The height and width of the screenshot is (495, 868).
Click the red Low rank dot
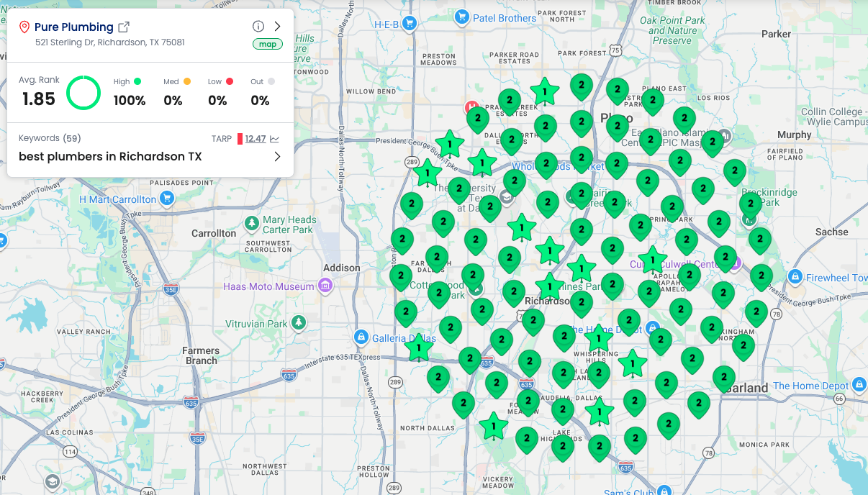pyautogui.click(x=230, y=81)
